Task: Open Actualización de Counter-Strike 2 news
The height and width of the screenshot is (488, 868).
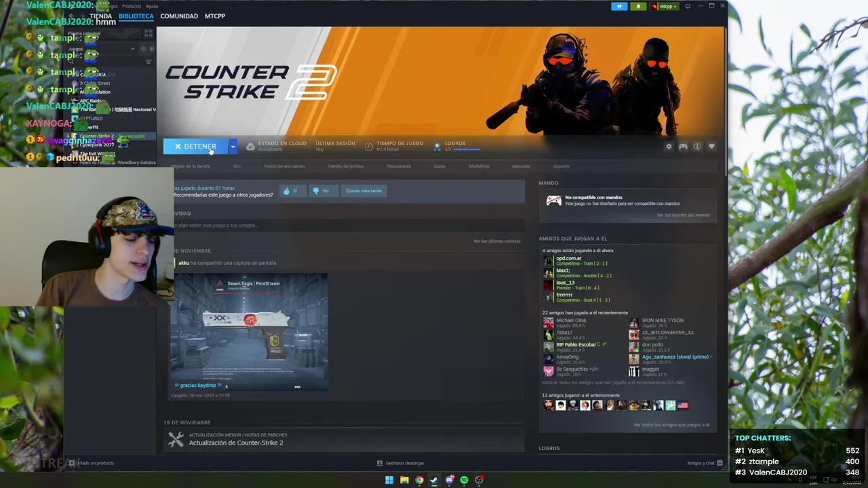Action: [x=236, y=443]
